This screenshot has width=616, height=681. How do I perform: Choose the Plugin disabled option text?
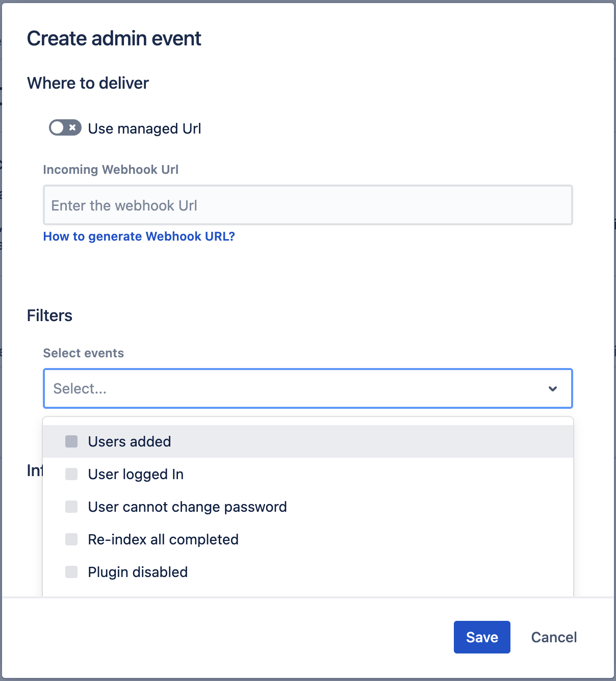point(138,572)
